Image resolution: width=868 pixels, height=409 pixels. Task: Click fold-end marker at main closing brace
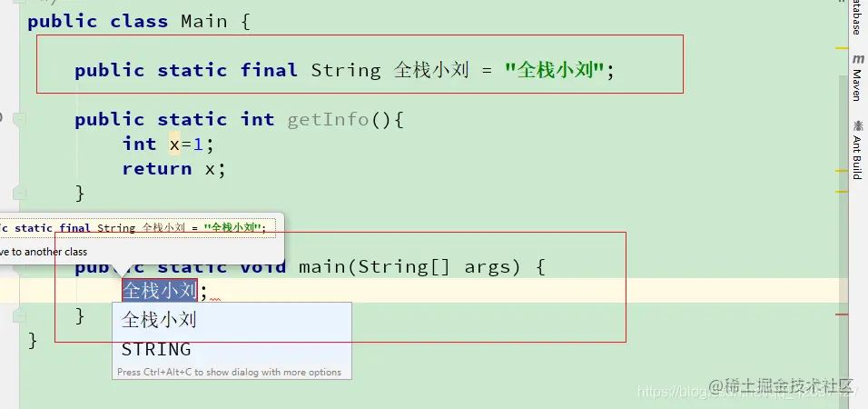click(19, 316)
